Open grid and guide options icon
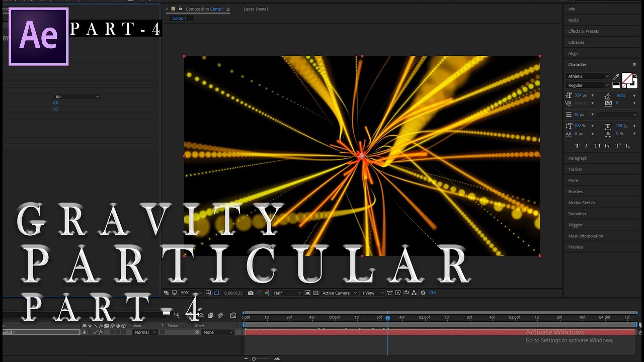Image resolution: width=644 pixels, height=362 pixels. (x=208, y=293)
